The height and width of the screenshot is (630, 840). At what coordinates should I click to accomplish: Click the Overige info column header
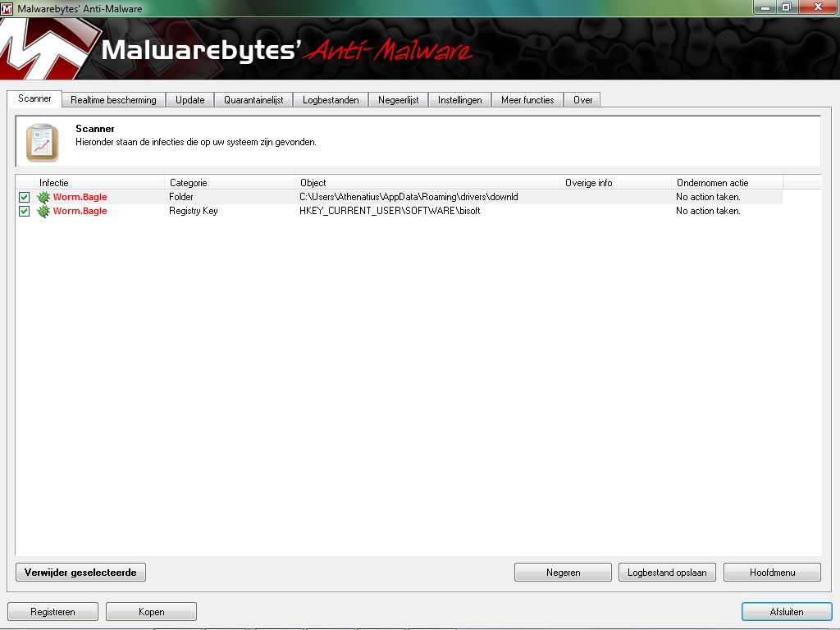pyautogui.click(x=615, y=183)
